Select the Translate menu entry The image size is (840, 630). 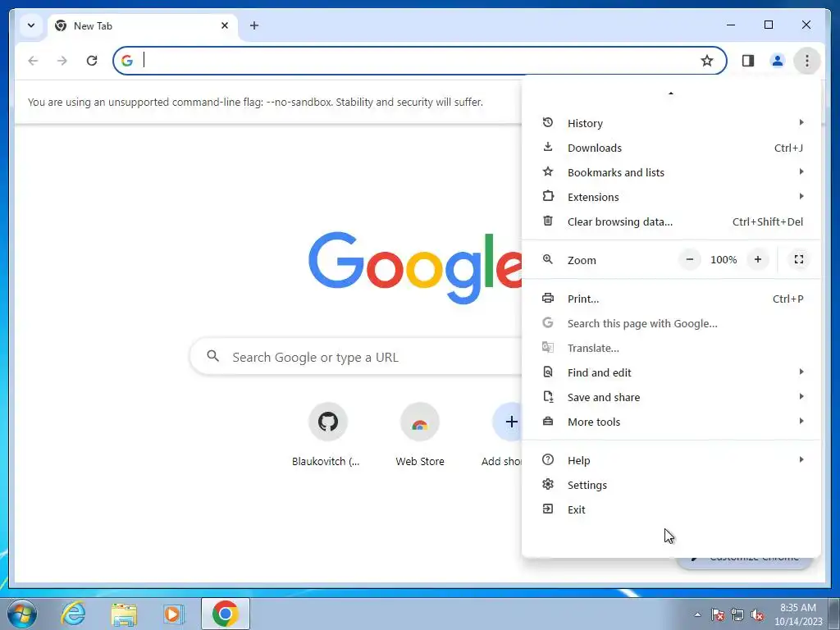tap(671, 348)
